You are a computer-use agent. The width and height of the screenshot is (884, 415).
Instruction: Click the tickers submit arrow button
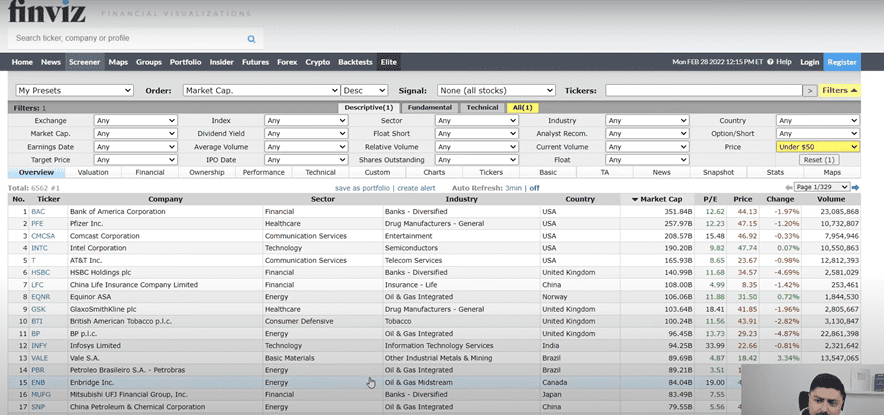[810, 90]
